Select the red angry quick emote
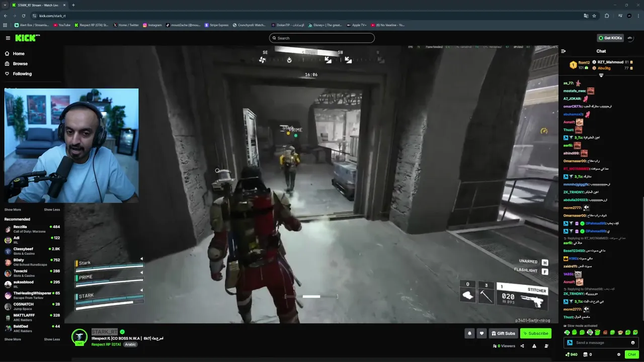644x362 pixels. (605, 332)
